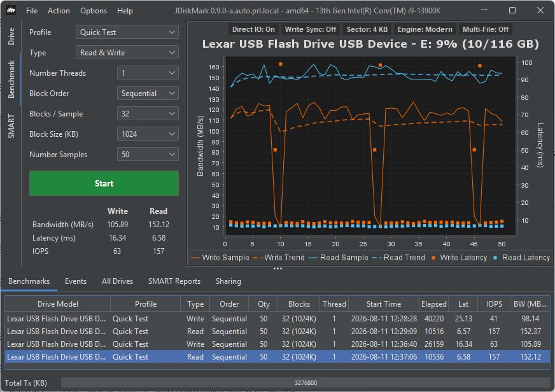Select the Benchmark side tab
Image resolution: width=555 pixels, height=392 pixels.
(11, 80)
